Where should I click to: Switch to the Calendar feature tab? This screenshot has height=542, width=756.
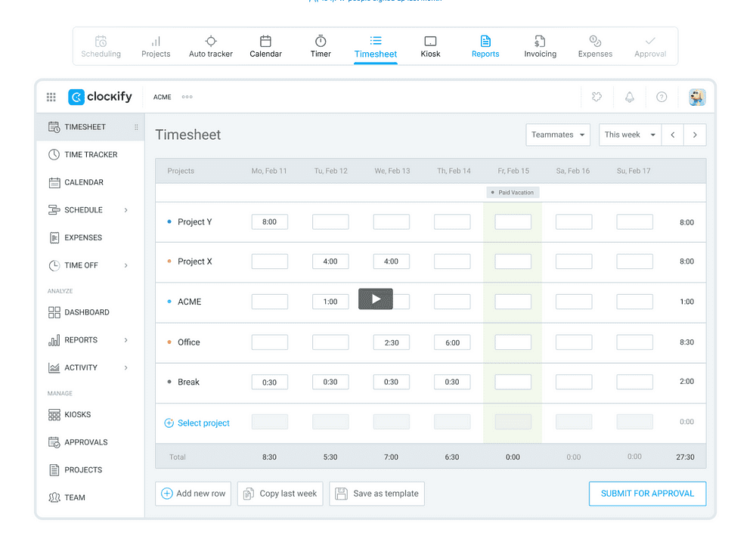(265, 46)
